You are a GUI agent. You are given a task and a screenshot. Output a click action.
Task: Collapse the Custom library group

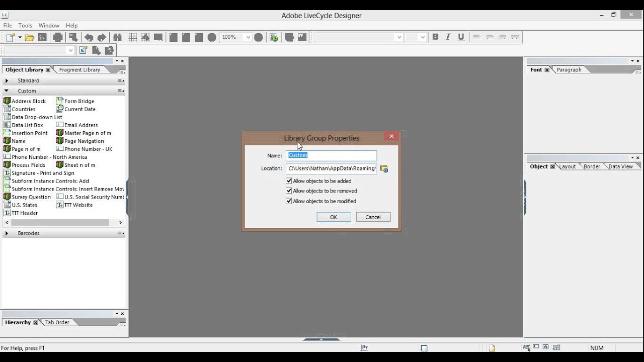[7, 91]
